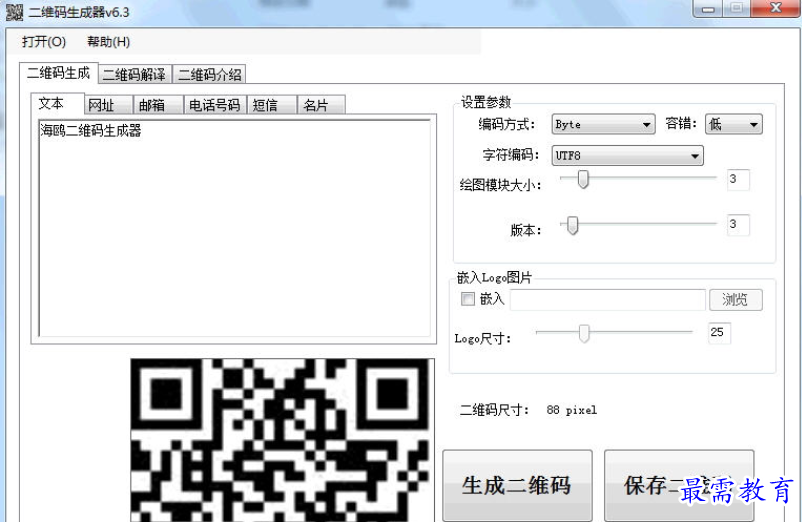The image size is (802, 522).
Task: Close the 二维码生成器 window
Action: click(776, 9)
